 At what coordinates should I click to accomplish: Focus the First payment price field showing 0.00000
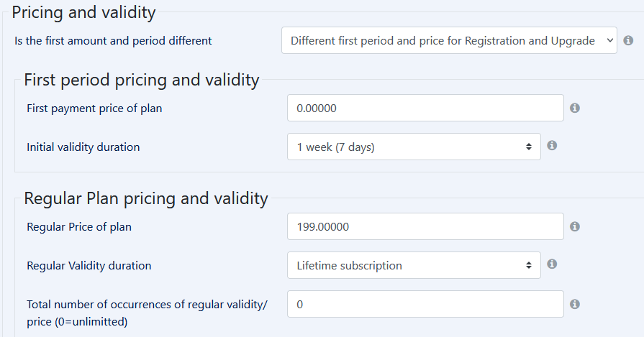425,109
